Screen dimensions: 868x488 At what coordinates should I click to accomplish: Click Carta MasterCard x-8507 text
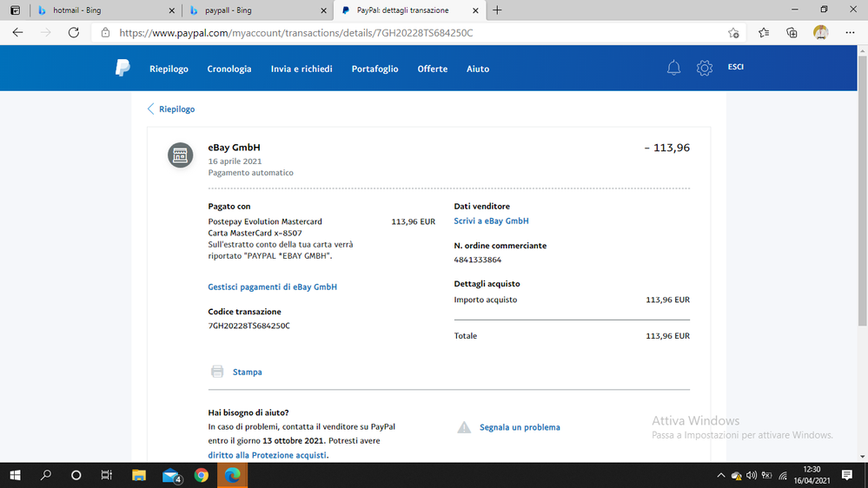pyautogui.click(x=255, y=233)
